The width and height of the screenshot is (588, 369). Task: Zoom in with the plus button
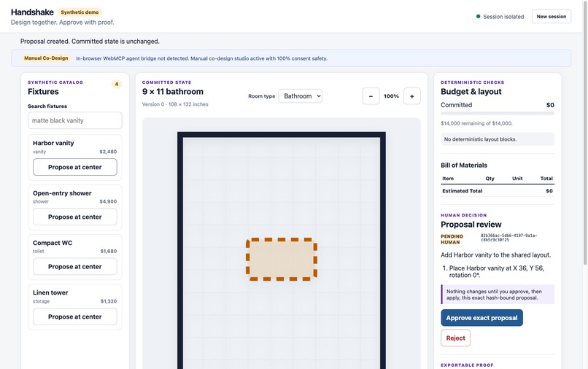coord(411,96)
